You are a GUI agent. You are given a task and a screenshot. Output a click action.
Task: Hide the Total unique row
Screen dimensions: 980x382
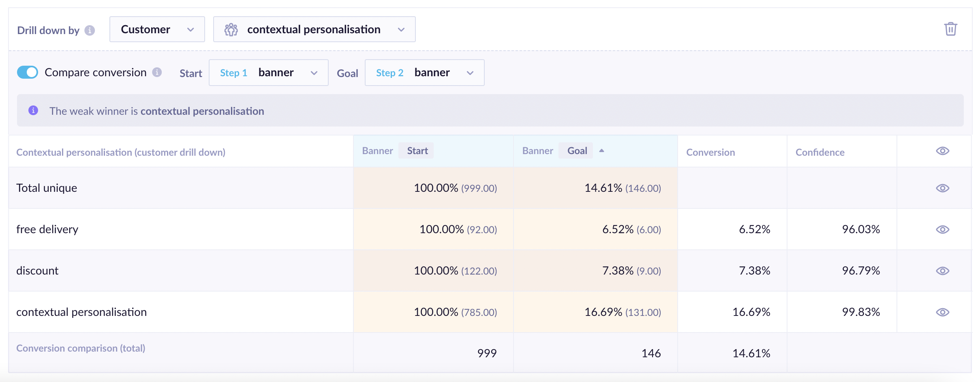tap(943, 188)
